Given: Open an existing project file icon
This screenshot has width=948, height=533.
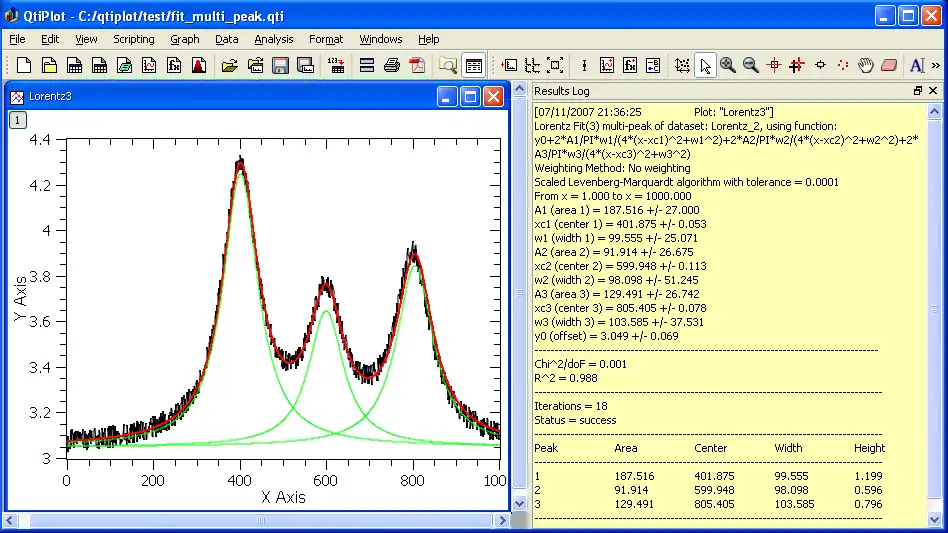Looking at the screenshot, I should (230, 66).
